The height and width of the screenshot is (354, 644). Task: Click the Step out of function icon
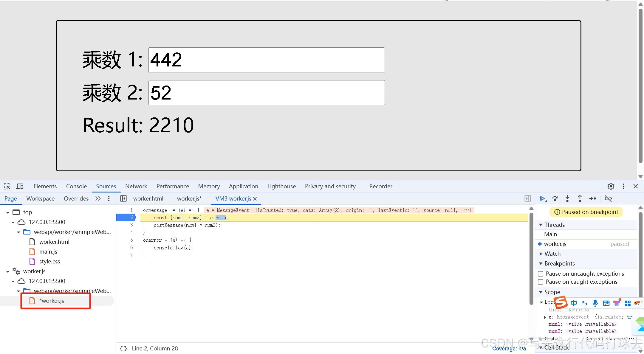pyautogui.click(x=580, y=198)
